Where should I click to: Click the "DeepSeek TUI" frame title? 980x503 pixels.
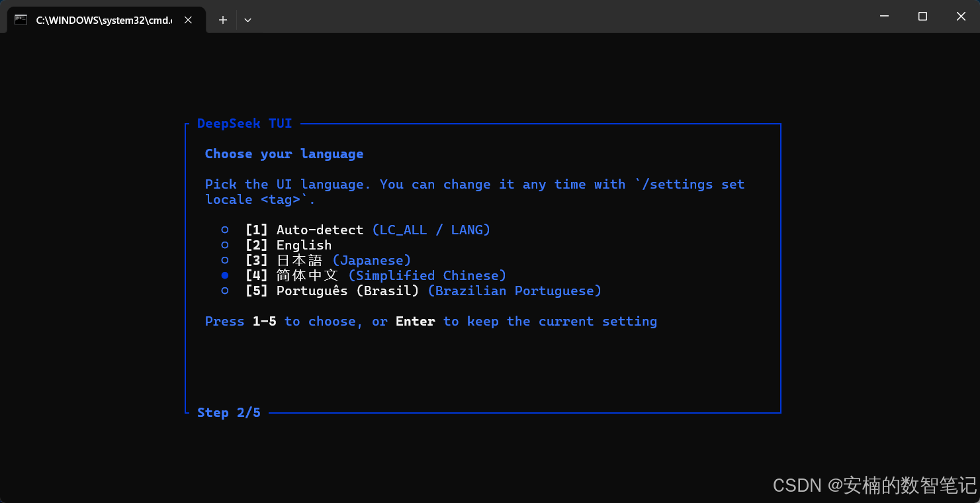point(245,124)
